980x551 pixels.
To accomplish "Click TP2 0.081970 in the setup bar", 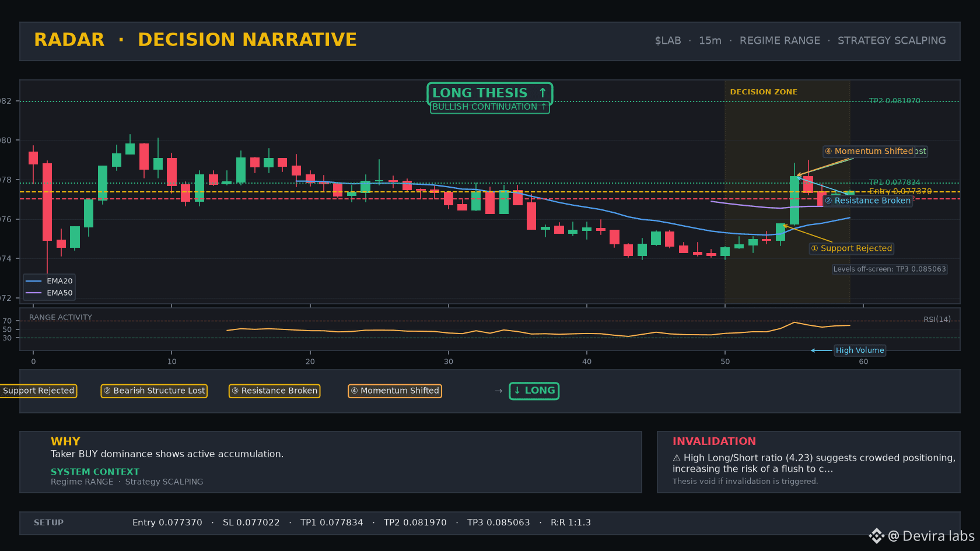I will 415,523.
